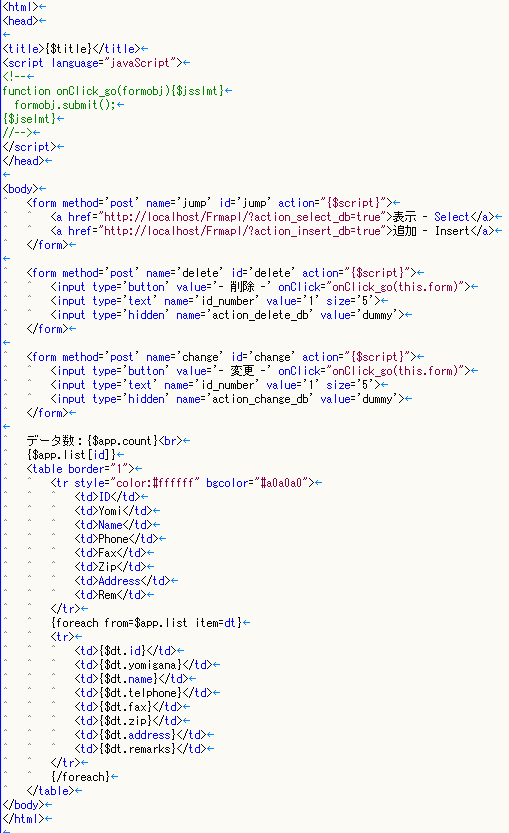
Task: Select the action_insert_db URL text
Action: tap(242, 231)
